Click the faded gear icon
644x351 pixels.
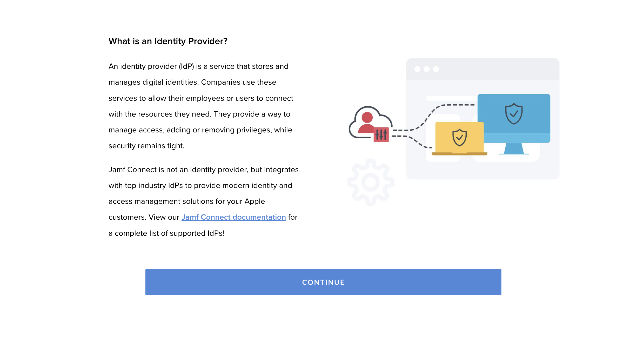(371, 182)
